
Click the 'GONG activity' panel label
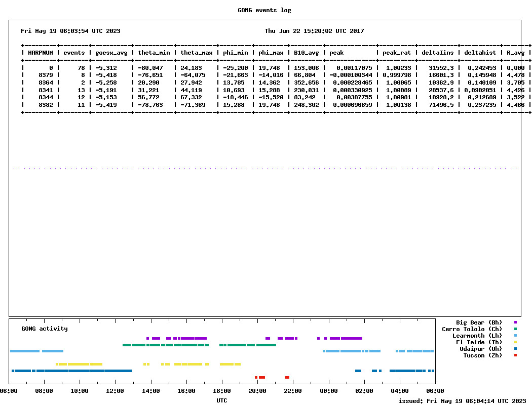point(45,329)
